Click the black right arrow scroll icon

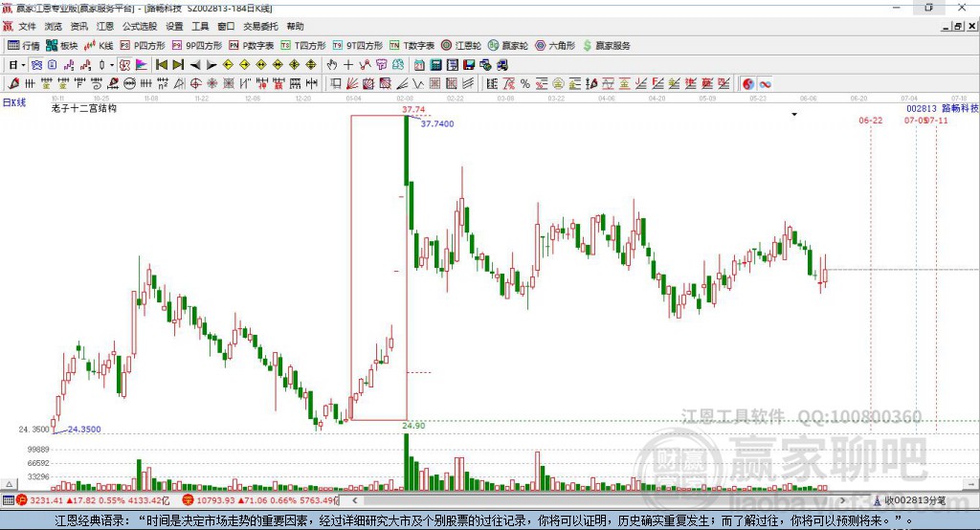(x=212, y=65)
